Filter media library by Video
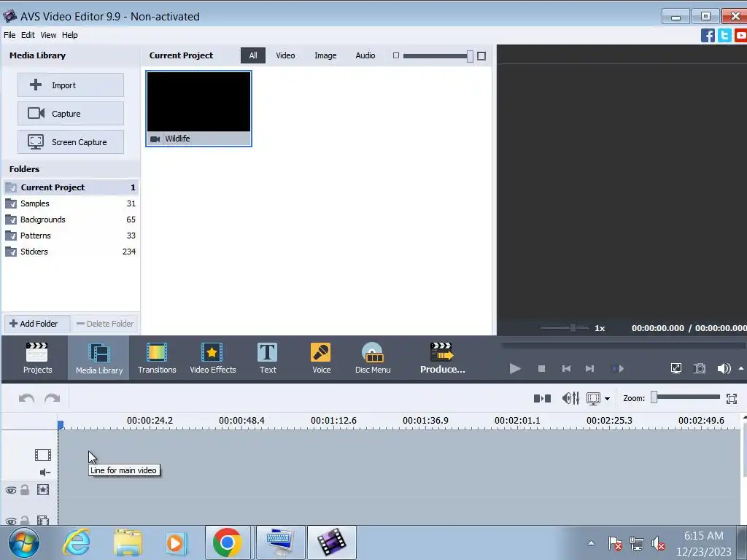 pos(285,55)
